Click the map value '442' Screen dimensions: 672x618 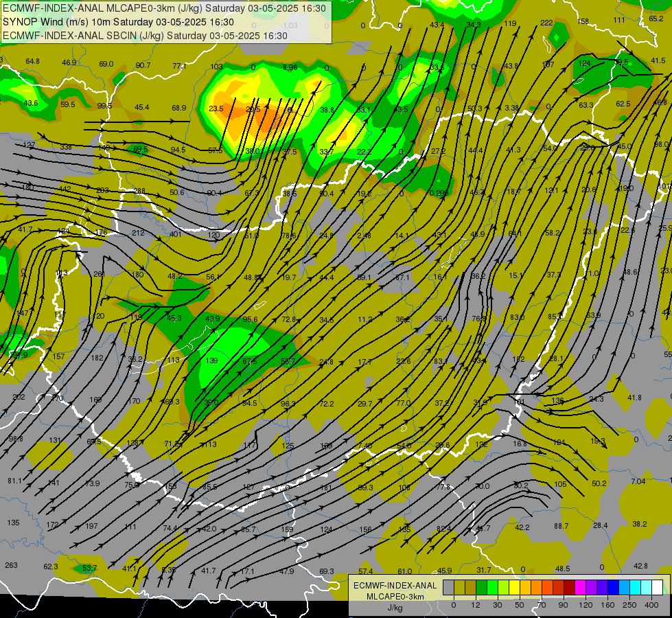click(65, 189)
